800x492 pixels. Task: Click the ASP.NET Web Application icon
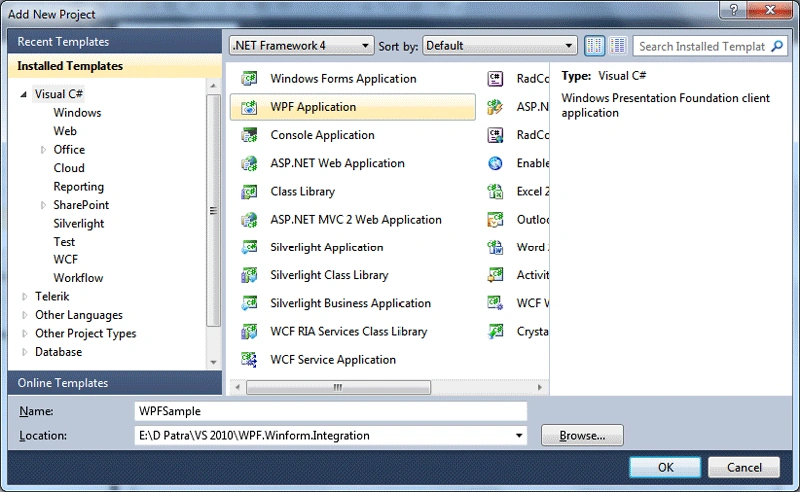249,163
